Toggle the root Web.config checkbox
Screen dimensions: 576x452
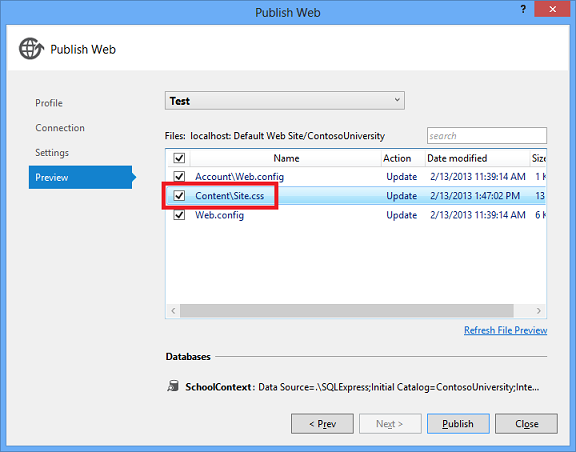(179, 215)
